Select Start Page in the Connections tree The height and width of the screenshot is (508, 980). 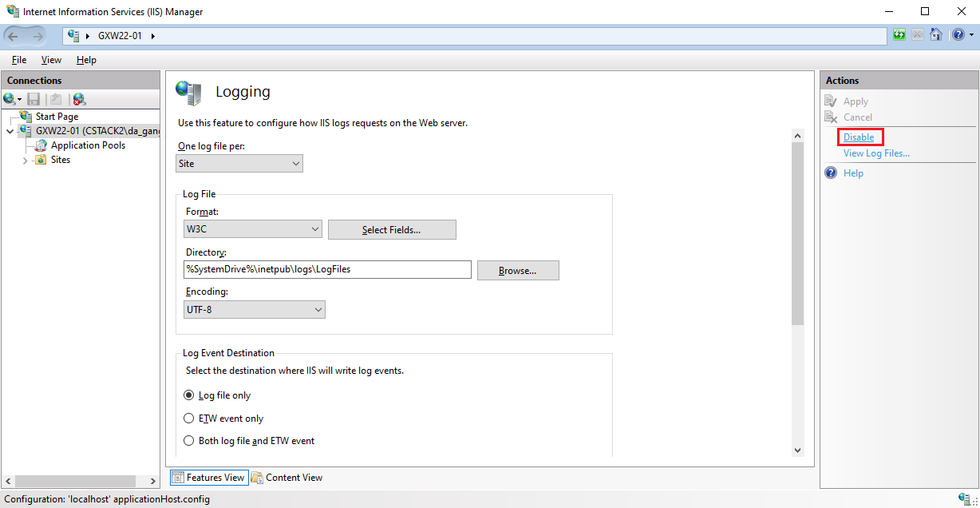57,117
